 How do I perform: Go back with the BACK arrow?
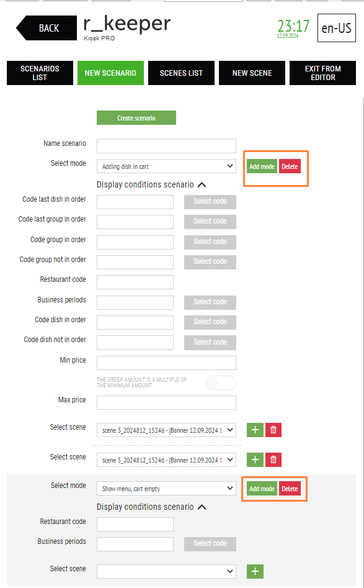[47, 28]
